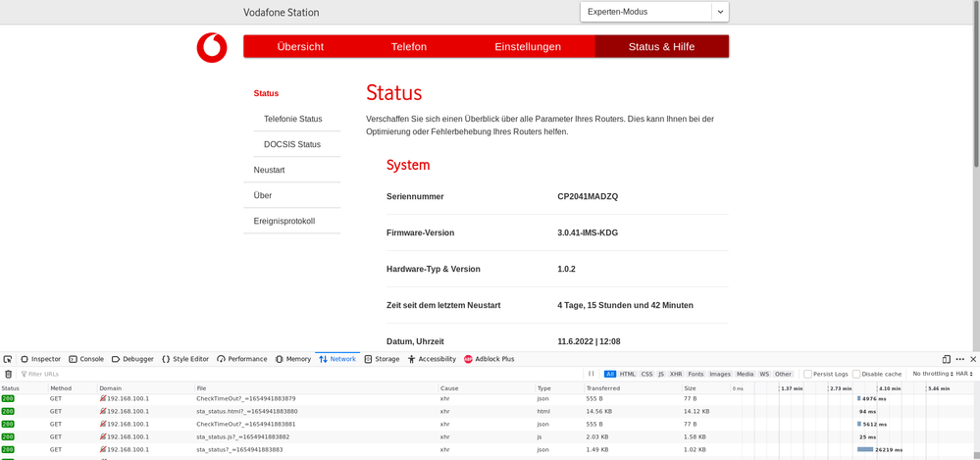This screenshot has width=980, height=460.
Task: Filter requests by XHR
Action: 676,374
